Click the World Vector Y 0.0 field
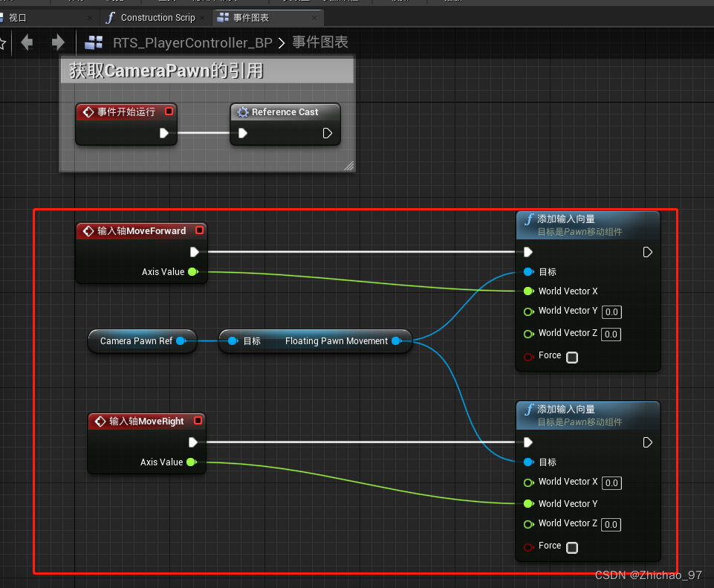 tap(611, 312)
